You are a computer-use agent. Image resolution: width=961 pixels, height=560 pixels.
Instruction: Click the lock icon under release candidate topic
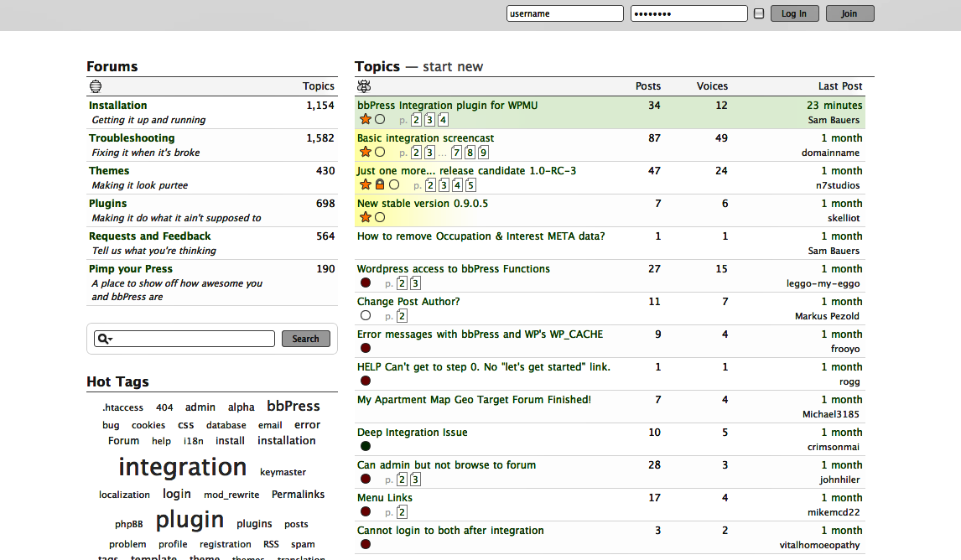click(x=380, y=184)
